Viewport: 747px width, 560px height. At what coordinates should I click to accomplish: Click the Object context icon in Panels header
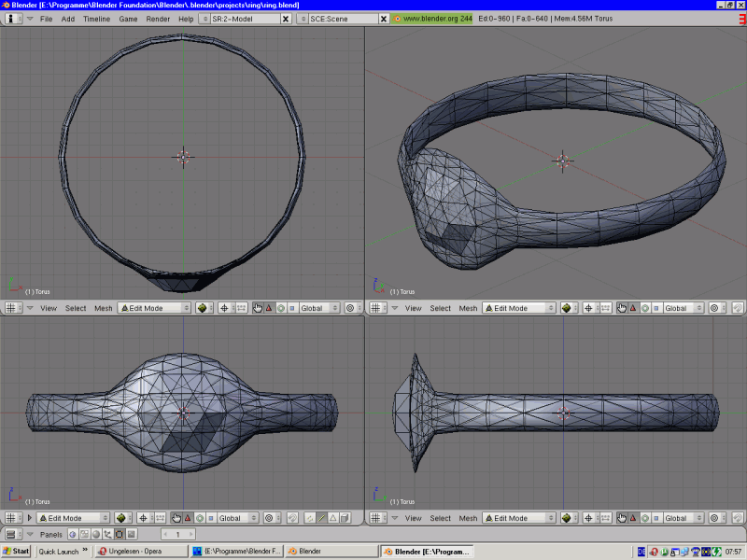[107, 535]
